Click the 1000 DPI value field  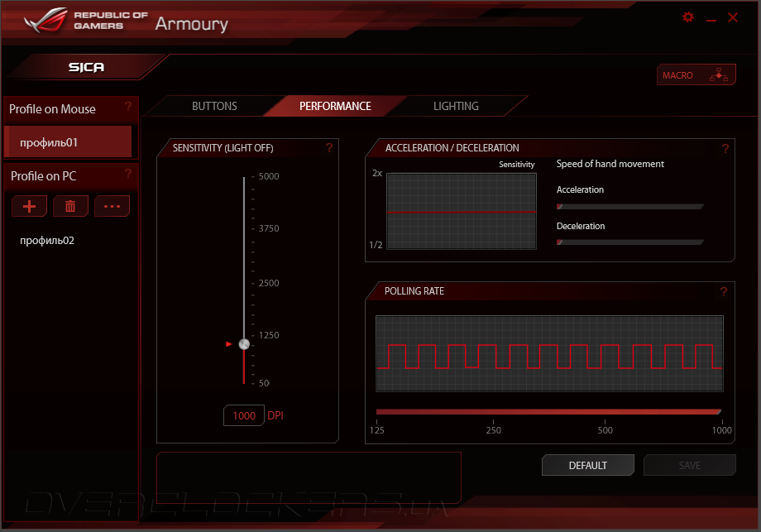point(244,415)
